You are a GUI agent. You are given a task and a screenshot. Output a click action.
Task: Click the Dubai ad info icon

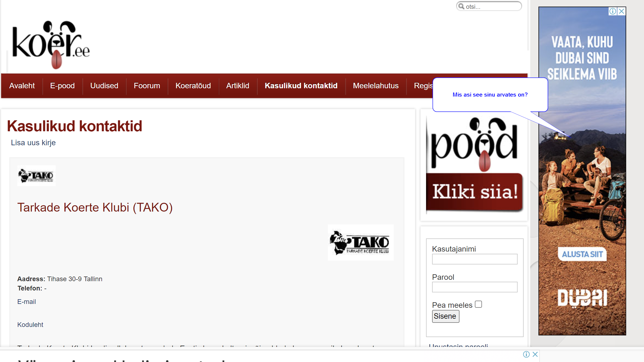pyautogui.click(x=613, y=11)
